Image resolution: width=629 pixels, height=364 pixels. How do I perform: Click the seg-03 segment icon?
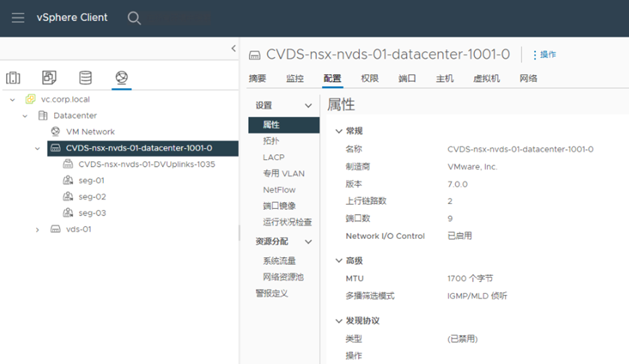click(x=68, y=213)
